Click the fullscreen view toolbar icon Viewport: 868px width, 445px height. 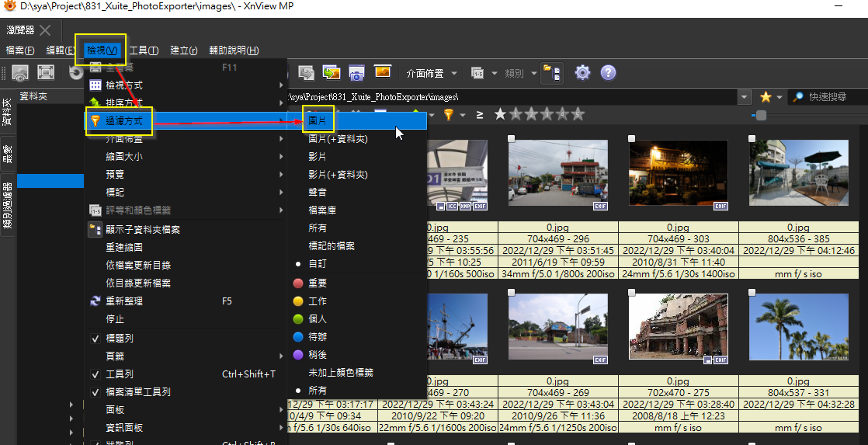click(x=46, y=72)
